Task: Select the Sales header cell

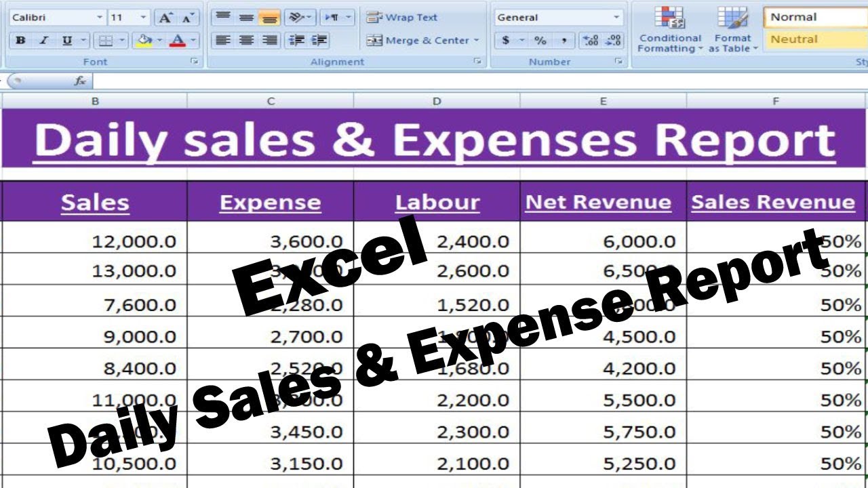Action: tap(94, 201)
